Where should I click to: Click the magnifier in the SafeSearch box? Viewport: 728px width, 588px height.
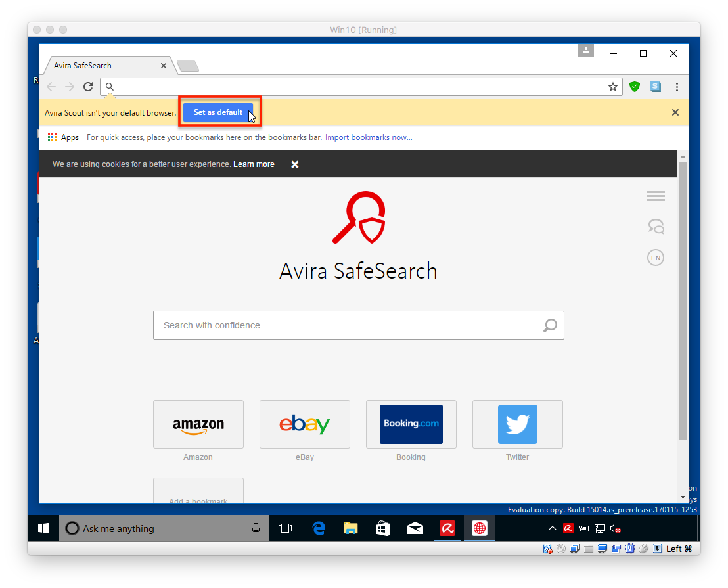[x=549, y=325]
